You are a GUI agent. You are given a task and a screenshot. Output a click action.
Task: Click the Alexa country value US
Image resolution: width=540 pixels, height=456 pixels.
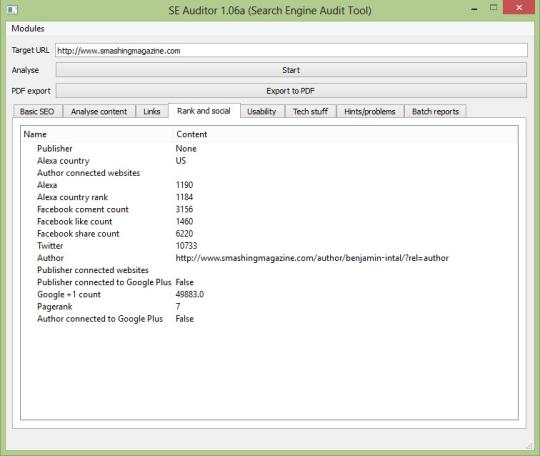[181, 161]
